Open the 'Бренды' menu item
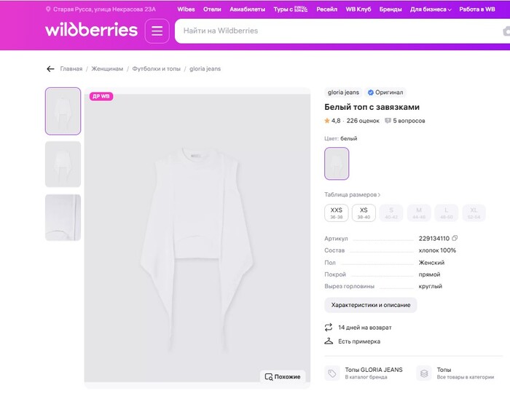The image size is (510, 420). tap(391, 9)
